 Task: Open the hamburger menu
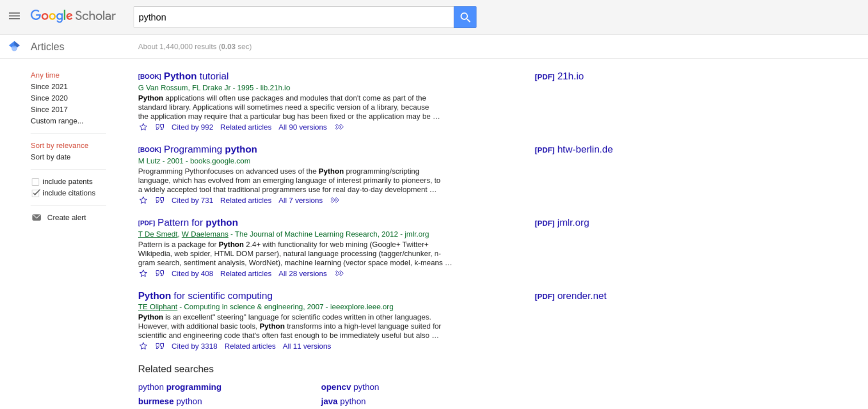coord(14,16)
